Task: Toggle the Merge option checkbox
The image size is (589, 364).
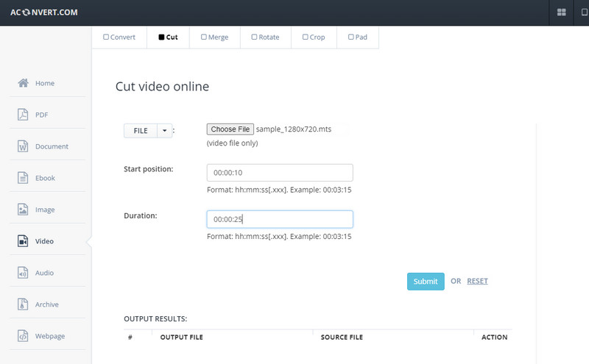Action: tap(204, 37)
